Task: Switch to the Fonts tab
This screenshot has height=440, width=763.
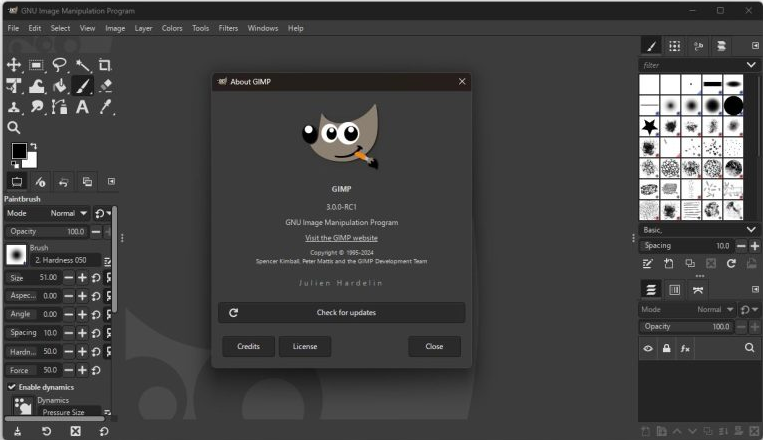Action: [698, 46]
